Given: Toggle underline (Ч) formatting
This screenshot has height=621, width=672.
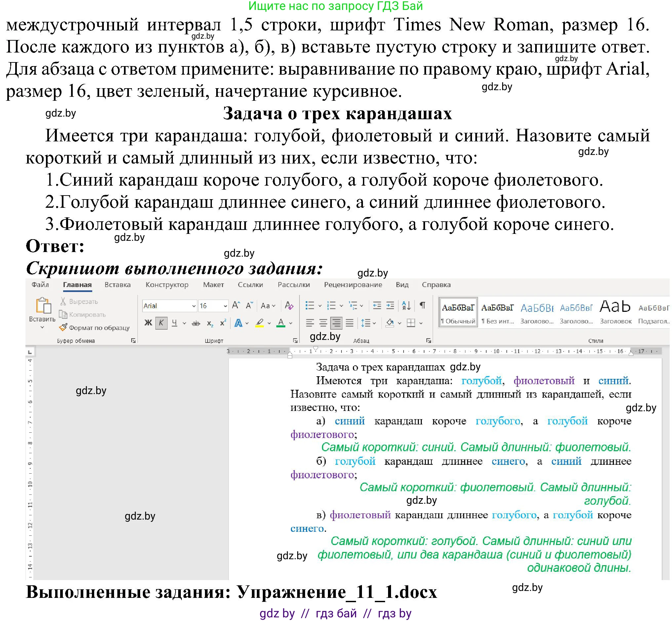Looking at the screenshot, I should (x=174, y=323).
